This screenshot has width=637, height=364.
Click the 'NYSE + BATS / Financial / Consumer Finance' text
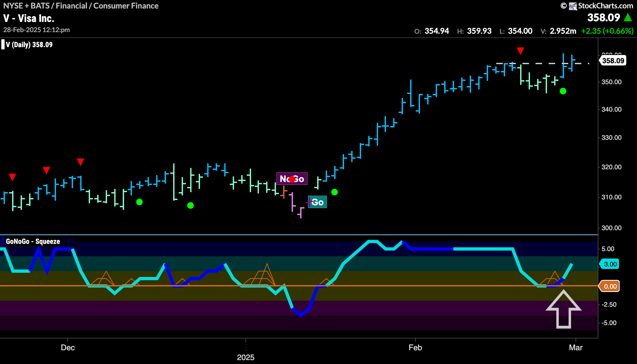click(x=81, y=6)
